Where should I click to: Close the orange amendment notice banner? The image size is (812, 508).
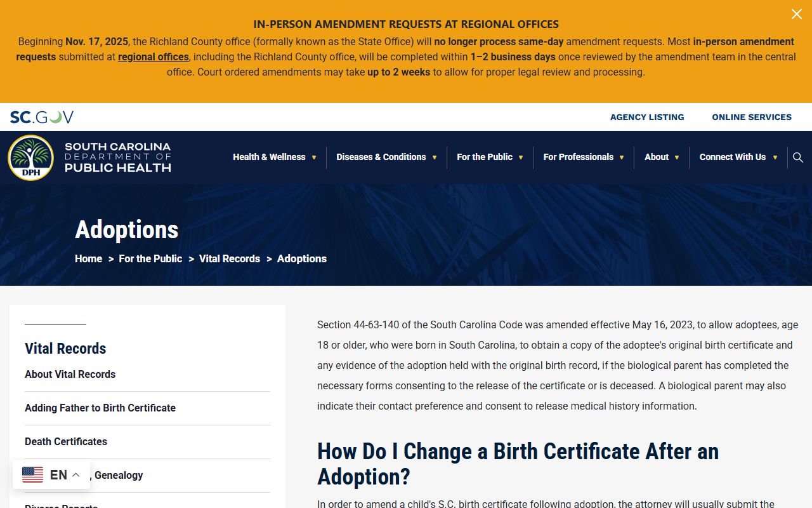pyautogui.click(x=797, y=14)
